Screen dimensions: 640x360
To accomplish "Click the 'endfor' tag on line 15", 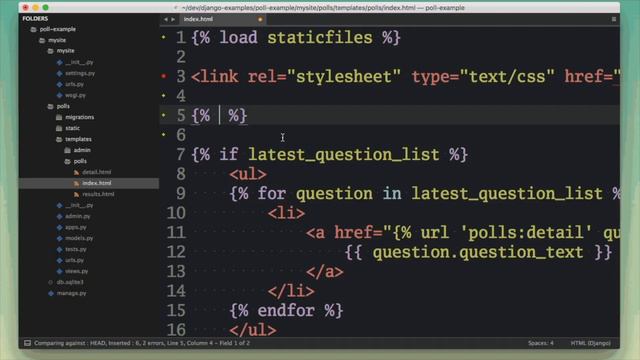I will coord(286,311).
